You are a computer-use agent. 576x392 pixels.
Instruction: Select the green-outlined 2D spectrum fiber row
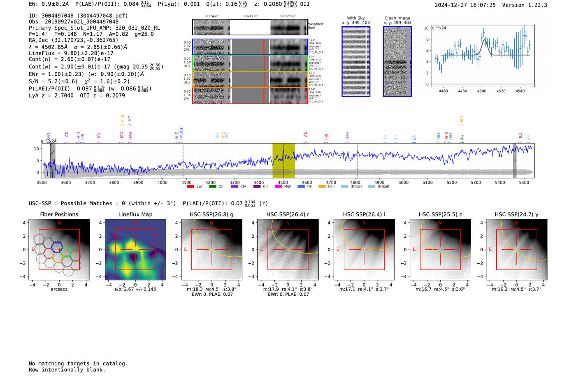250,63
